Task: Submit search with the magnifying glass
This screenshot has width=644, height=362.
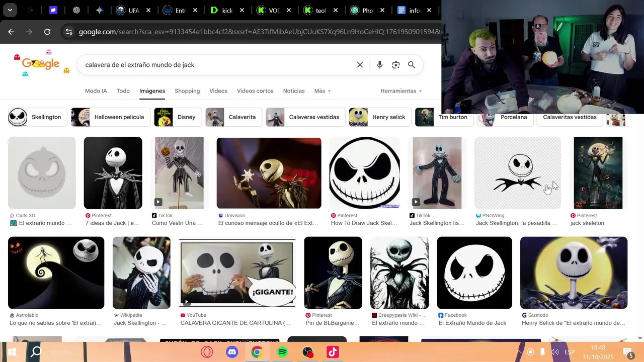Action: pos(412,65)
